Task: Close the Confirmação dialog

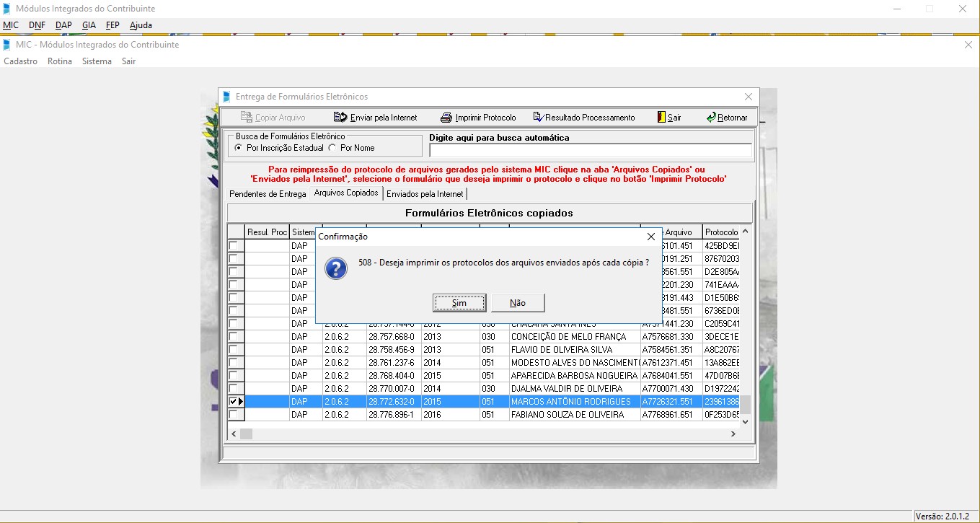Action: tap(650, 237)
